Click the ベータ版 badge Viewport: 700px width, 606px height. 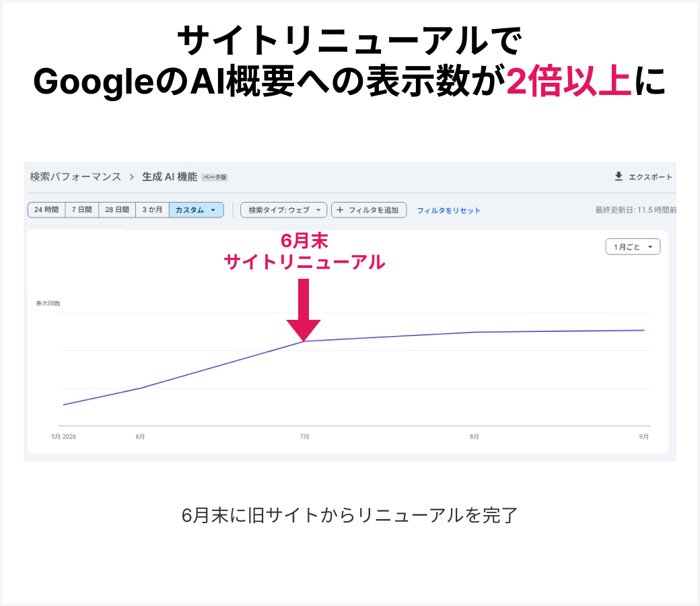click(x=215, y=177)
